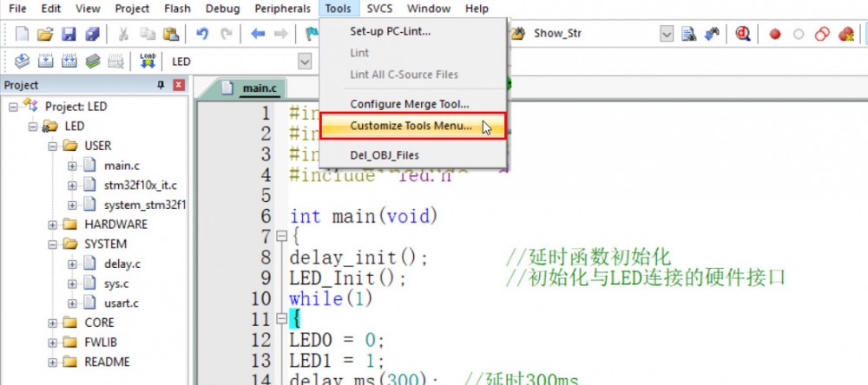Screen dimensions: 868x385
Task: Click line number 12 in the editor gutter
Action: [x=261, y=340]
